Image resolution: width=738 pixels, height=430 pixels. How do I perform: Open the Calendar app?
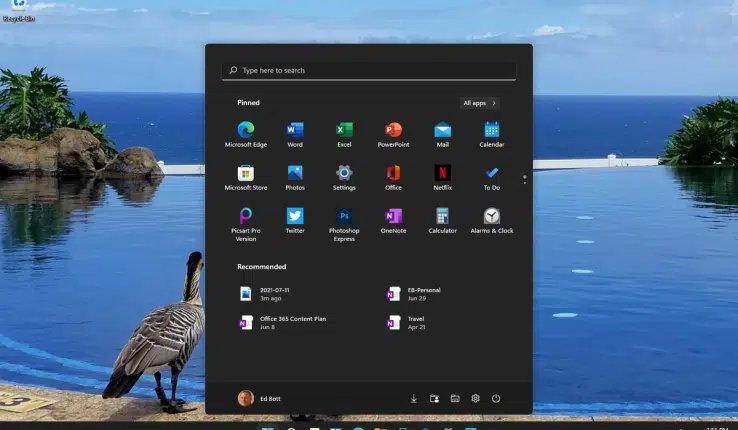[x=492, y=135]
